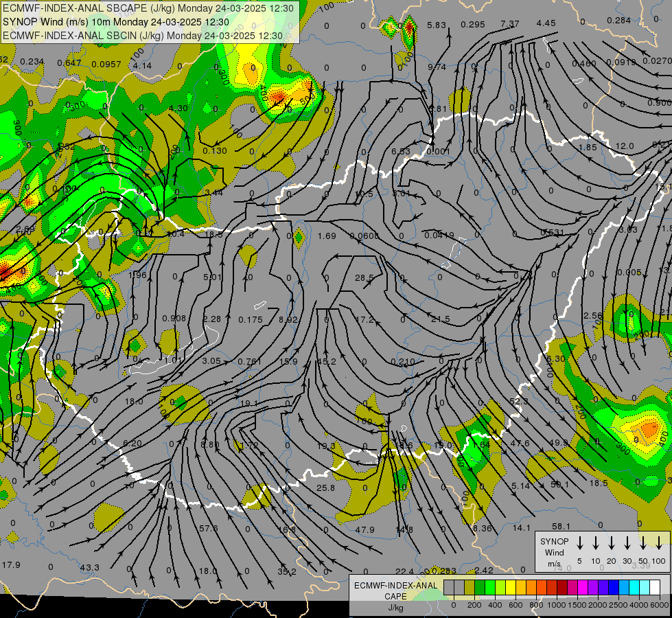Screen dimensions: 672x618
Task: Click the 0.0957 value on the map
Action: coord(106,65)
